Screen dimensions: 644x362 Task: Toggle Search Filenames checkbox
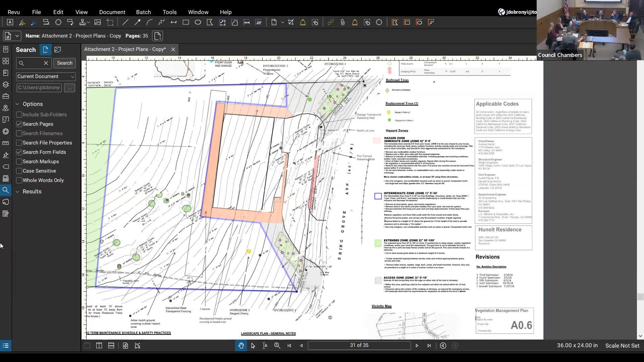[x=19, y=133]
